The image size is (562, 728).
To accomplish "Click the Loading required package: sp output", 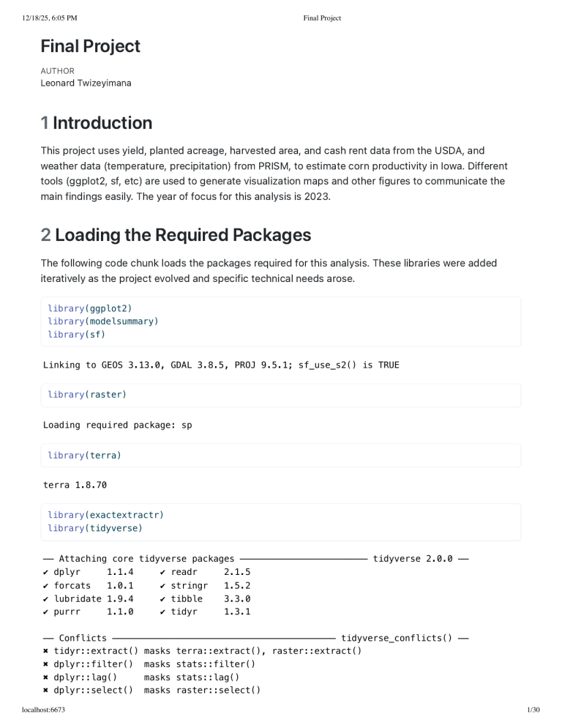I will coord(117,425).
